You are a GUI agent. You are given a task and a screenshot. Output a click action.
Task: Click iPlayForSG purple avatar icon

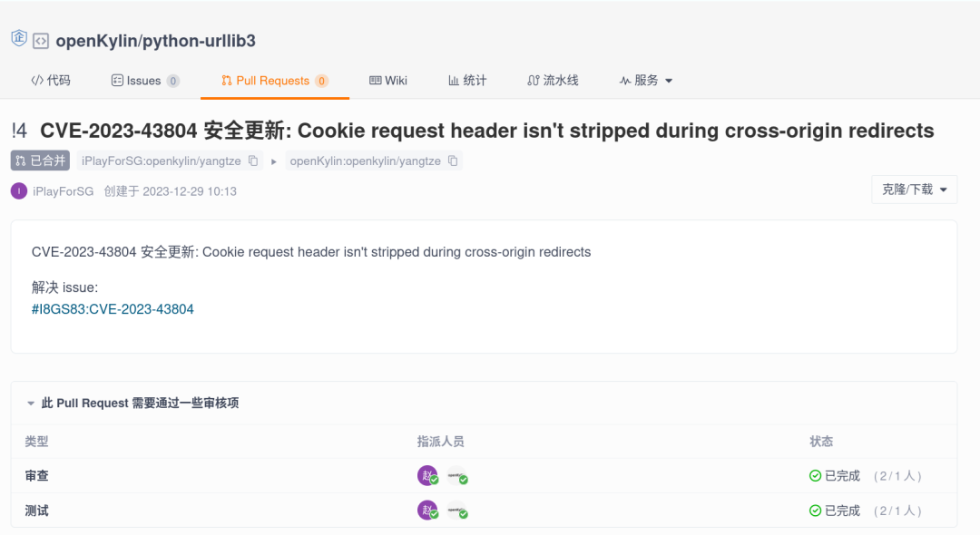point(19,191)
